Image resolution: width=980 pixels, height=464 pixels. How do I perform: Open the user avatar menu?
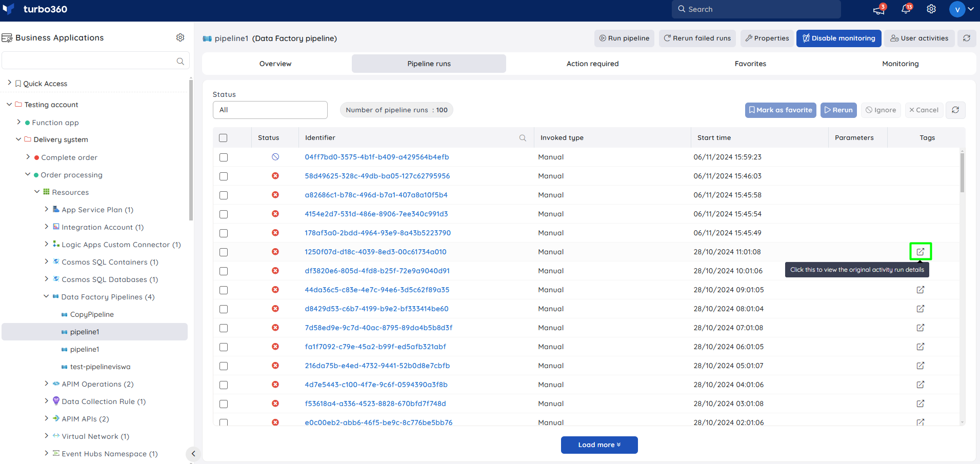(x=962, y=9)
